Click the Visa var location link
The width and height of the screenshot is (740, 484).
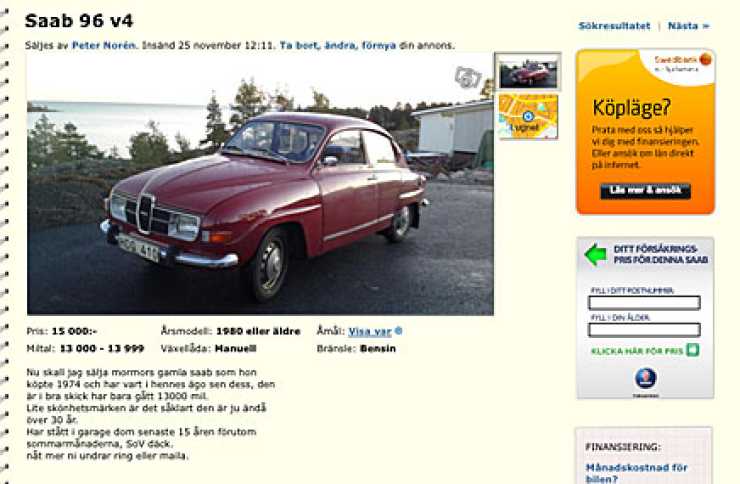coord(370,332)
